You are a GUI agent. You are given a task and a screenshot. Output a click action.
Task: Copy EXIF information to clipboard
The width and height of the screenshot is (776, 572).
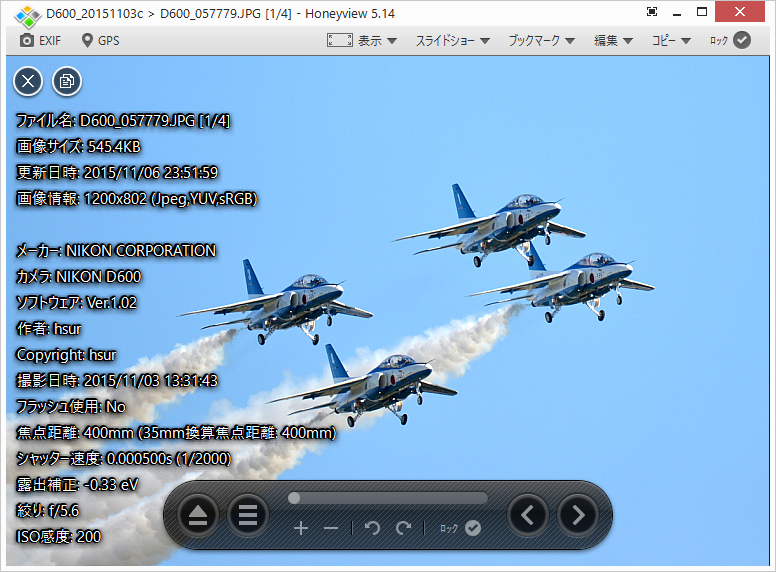tap(67, 81)
